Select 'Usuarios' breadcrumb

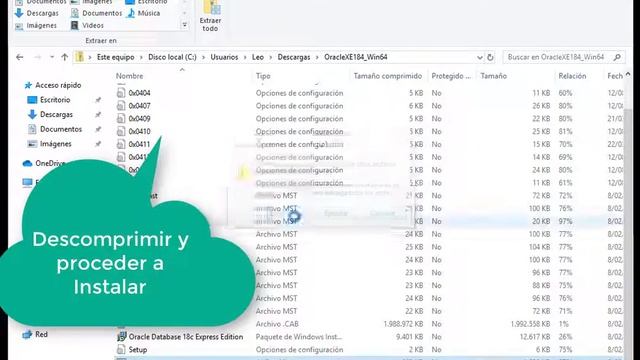coord(224,57)
